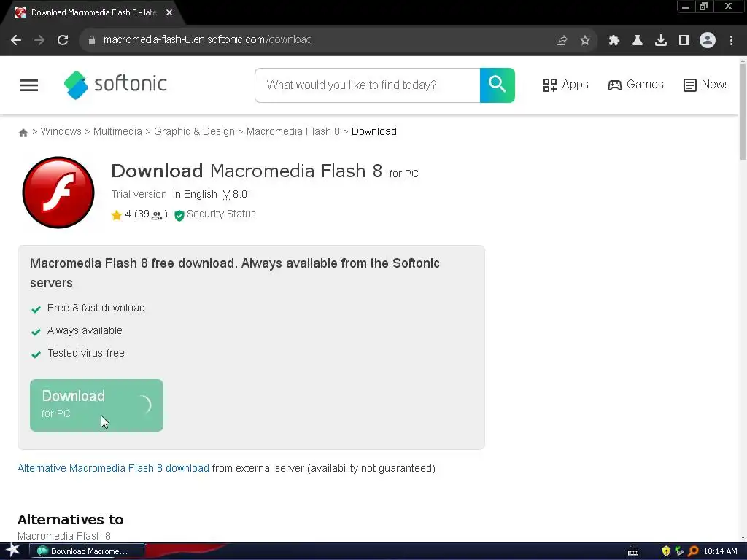Click the forward navigation arrow
Viewport: 747px width, 560px height.
[39, 40]
